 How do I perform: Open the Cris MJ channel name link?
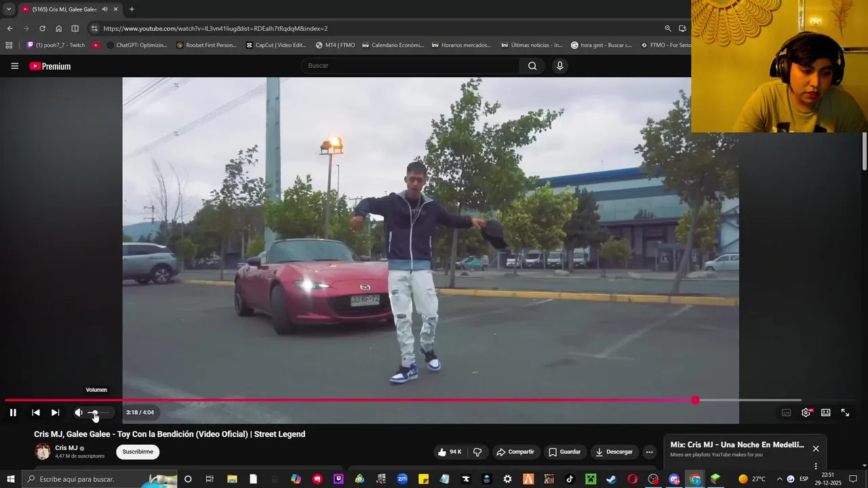66,448
